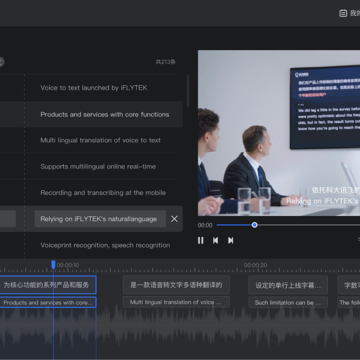The height and width of the screenshot is (360, 360).
Task: Click the video preview frame
Action: click(x=279, y=133)
